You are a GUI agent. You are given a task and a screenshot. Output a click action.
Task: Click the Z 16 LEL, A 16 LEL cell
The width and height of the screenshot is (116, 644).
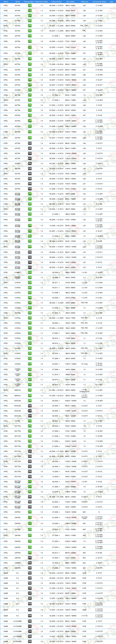point(99,364)
